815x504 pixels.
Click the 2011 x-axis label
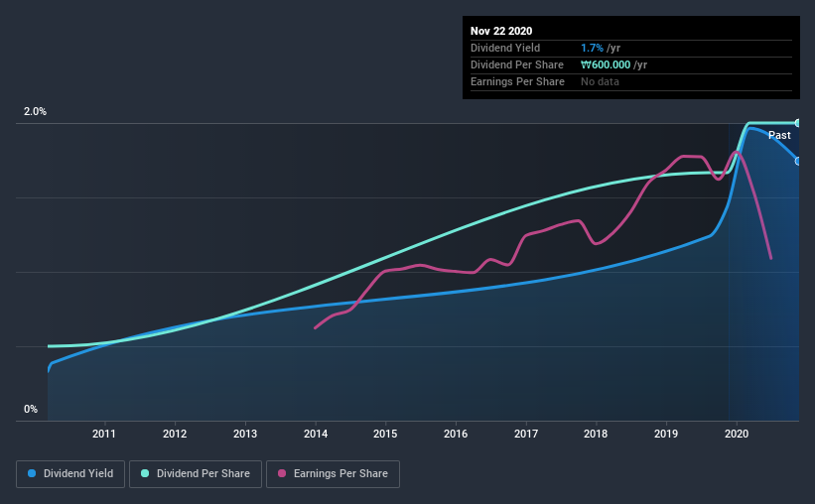coord(104,434)
